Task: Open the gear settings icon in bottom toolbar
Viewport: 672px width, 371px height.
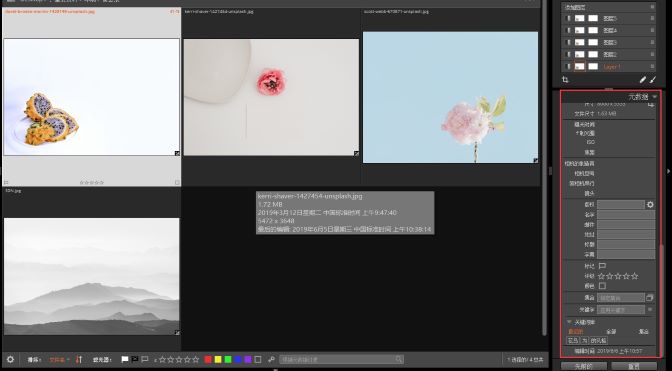Action: pos(10,359)
